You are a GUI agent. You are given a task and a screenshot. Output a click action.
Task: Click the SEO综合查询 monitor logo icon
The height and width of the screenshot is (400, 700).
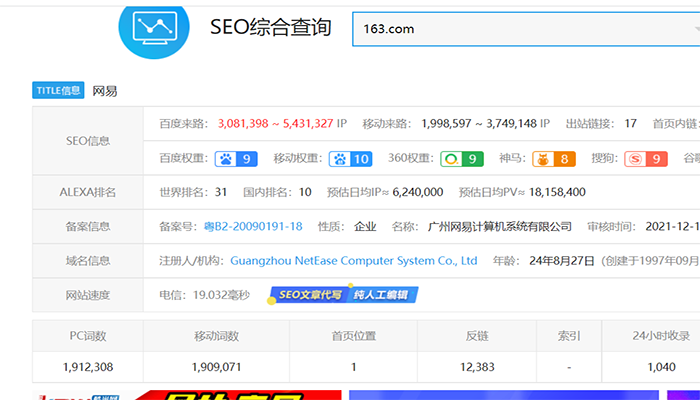[x=154, y=29]
